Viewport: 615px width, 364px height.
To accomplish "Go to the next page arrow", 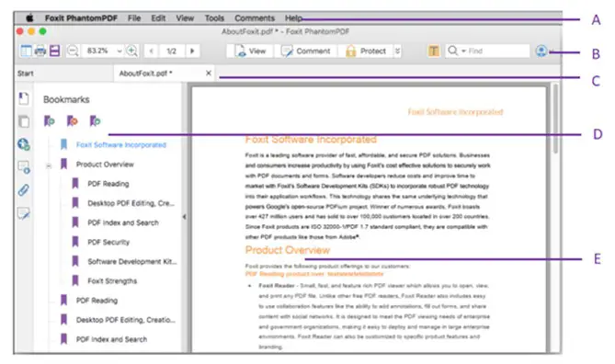I will tap(192, 51).
